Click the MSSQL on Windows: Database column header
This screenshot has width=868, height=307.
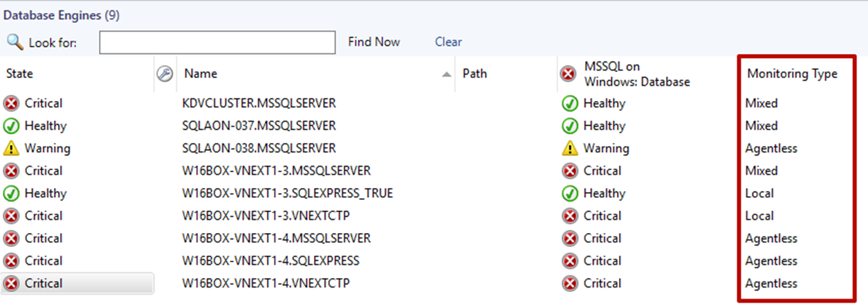point(637,74)
